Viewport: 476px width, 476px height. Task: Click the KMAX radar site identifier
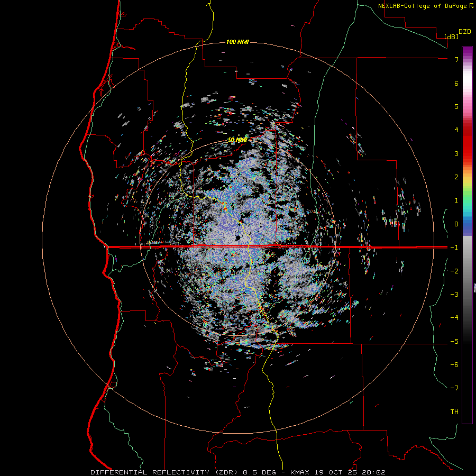pyautogui.click(x=300, y=472)
